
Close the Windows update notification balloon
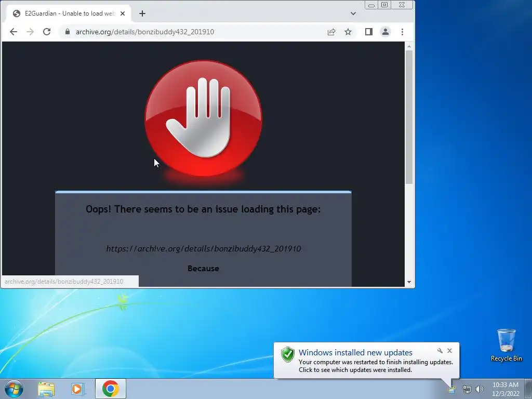[449, 351]
